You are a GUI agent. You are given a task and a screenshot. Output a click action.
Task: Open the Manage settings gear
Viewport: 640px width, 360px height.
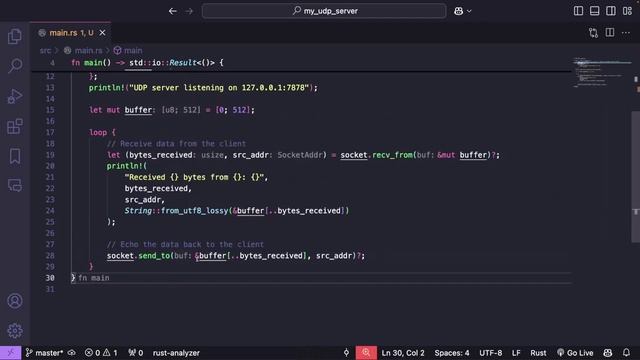15,330
